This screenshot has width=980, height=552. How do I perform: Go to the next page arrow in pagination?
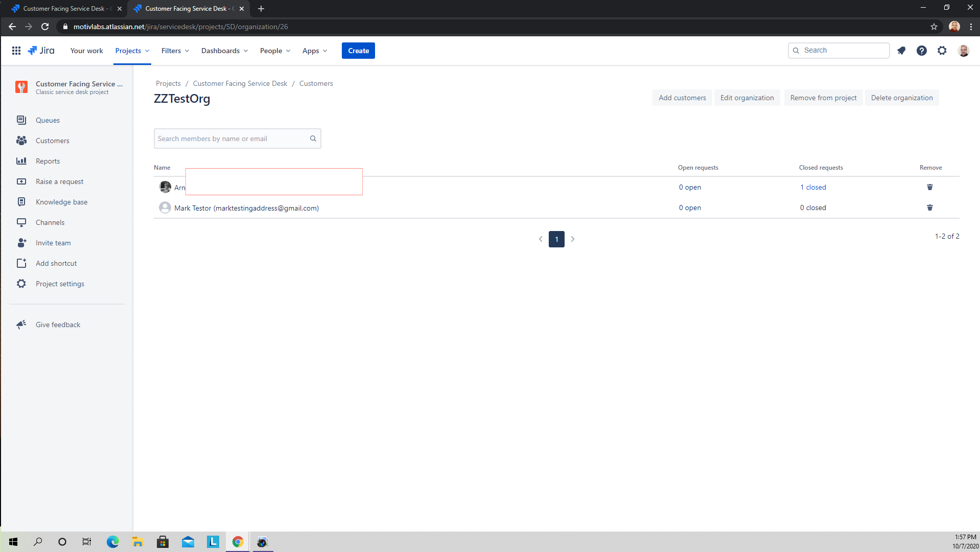[573, 239]
